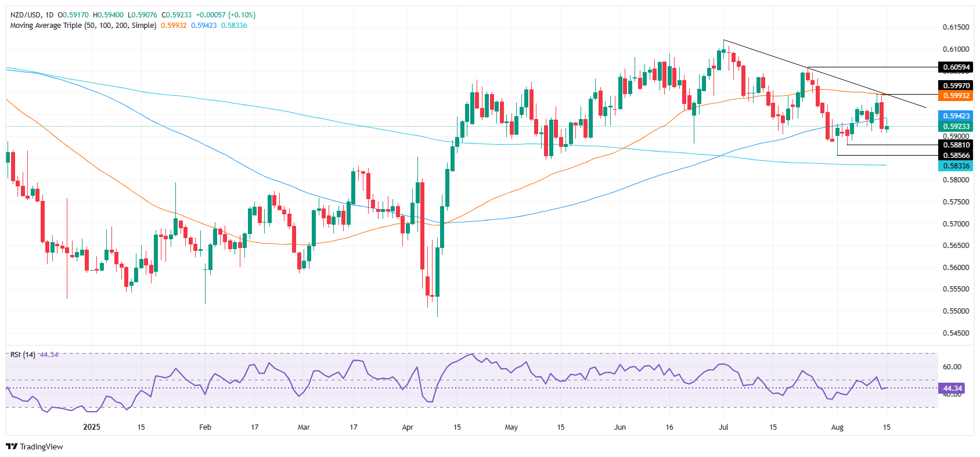Click the 2025 label on time axis
This screenshot has width=980, height=457.
tap(92, 427)
